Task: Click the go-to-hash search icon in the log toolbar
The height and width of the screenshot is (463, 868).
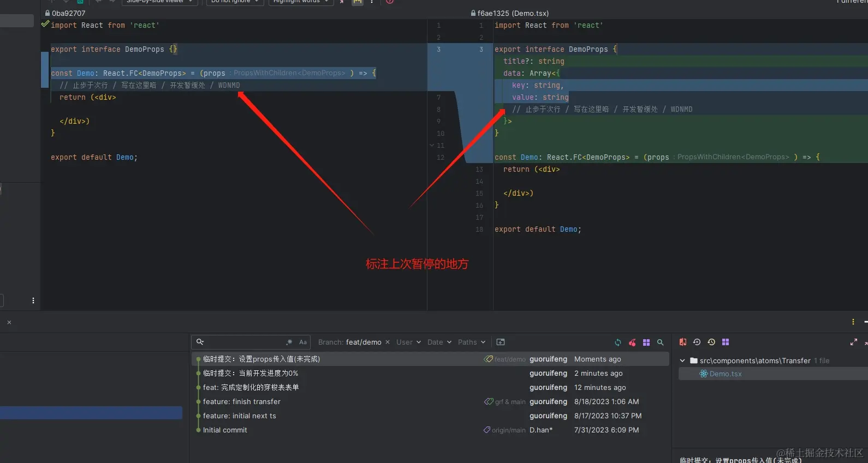Action: pos(661,342)
